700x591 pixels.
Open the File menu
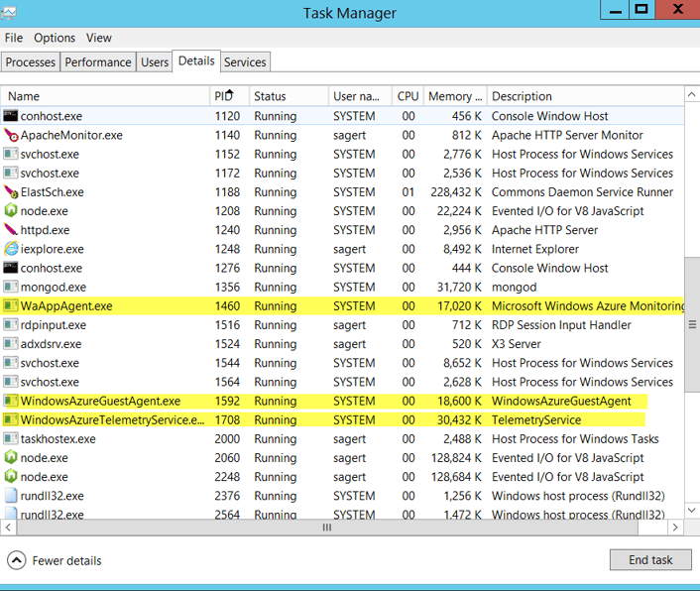click(14, 38)
